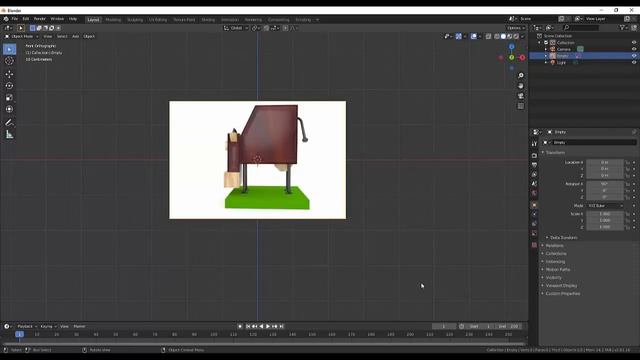Click the pan view hand icon

tap(521, 86)
